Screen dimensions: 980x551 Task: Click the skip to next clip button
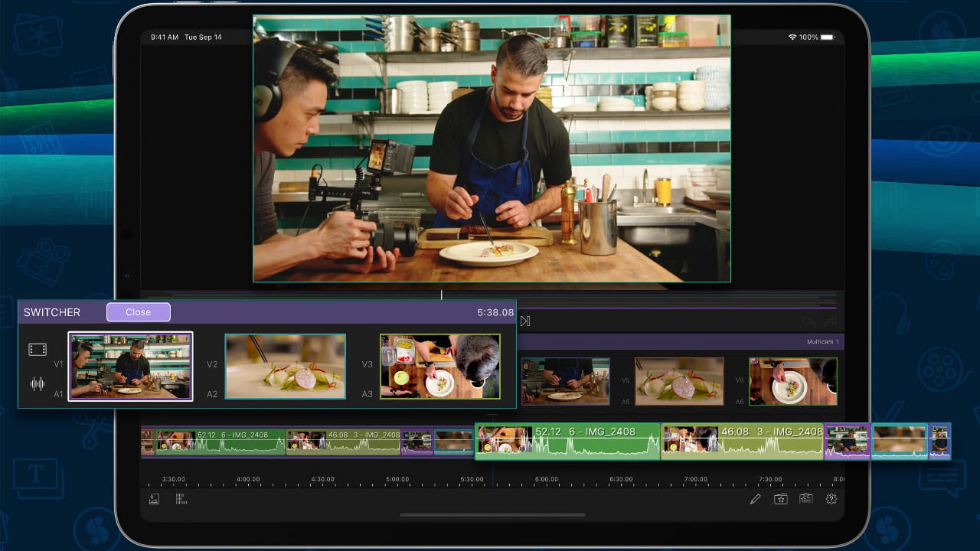tap(525, 321)
